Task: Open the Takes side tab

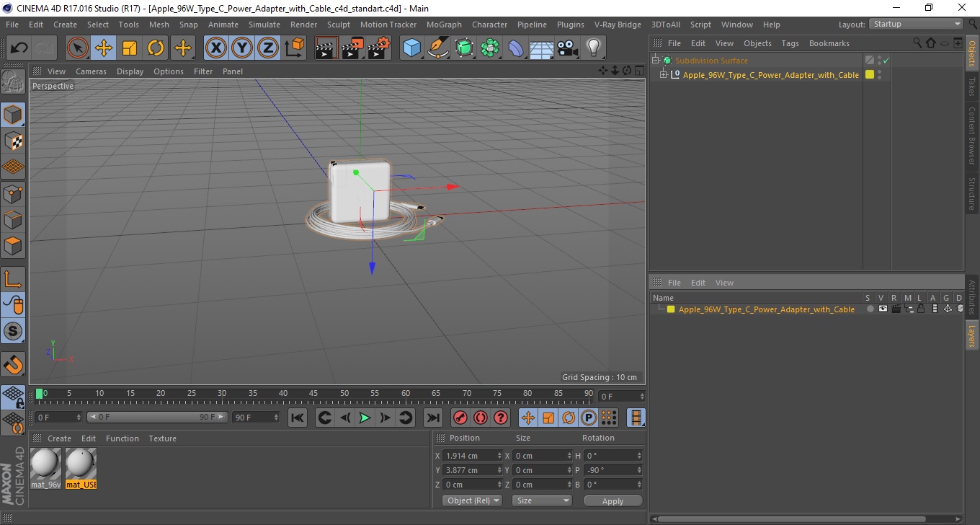Action: coord(971,87)
